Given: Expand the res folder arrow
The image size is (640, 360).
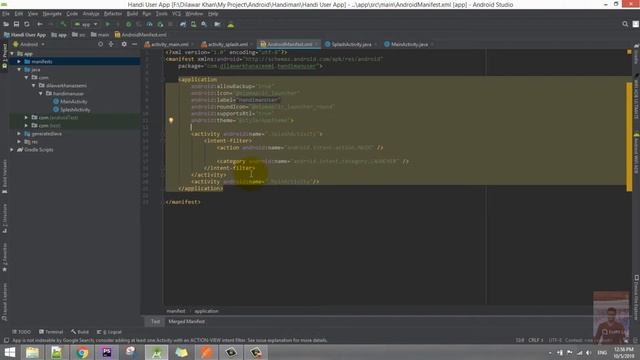Looking at the screenshot, I should (19, 142).
